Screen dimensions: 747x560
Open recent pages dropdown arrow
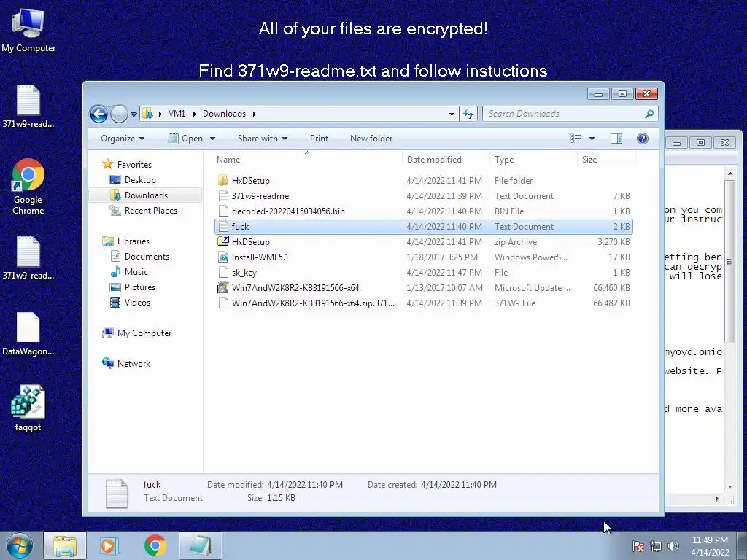pos(133,114)
